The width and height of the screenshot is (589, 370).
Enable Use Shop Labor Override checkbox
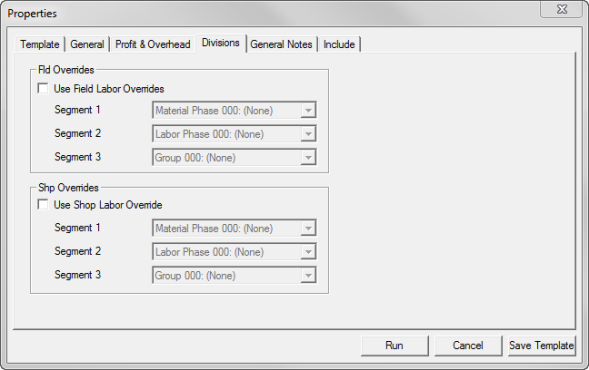click(x=43, y=205)
